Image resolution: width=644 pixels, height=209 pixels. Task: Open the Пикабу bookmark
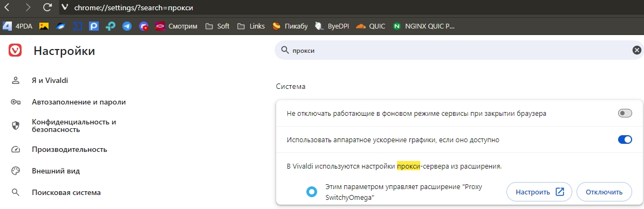tap(290, 26)
